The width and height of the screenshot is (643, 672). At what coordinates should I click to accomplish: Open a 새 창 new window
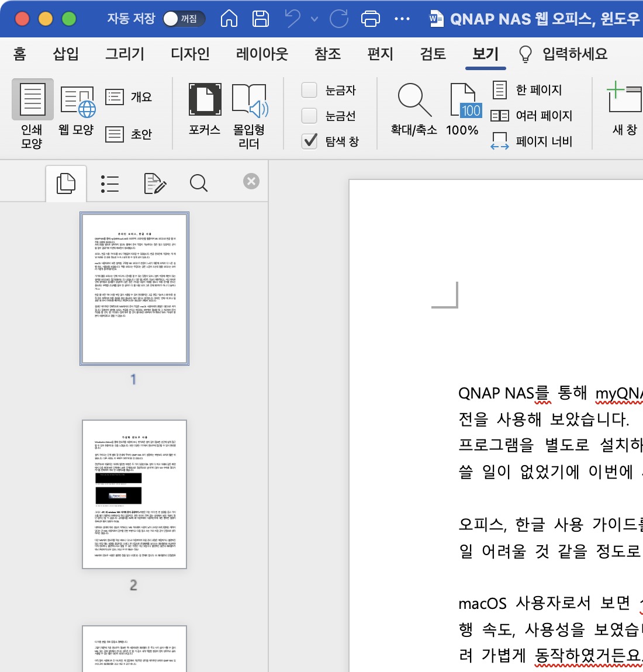(625, 109)
